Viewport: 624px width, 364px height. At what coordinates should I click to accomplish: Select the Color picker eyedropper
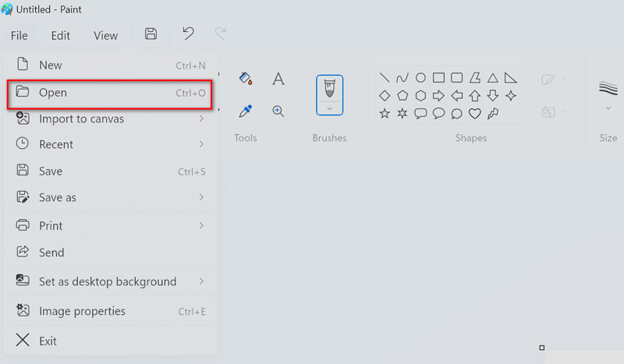tap(246, 111)
